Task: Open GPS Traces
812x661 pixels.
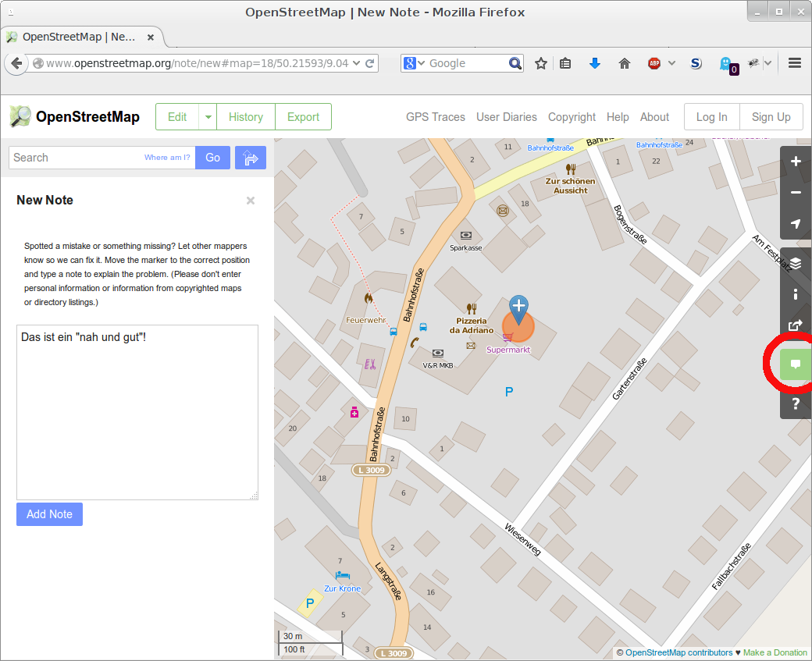Action: point(436,117)
